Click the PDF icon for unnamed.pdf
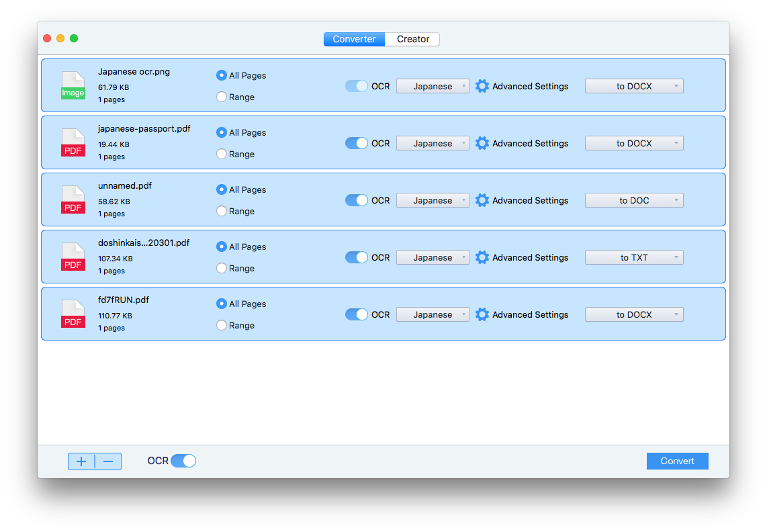 tap(73, 199)
